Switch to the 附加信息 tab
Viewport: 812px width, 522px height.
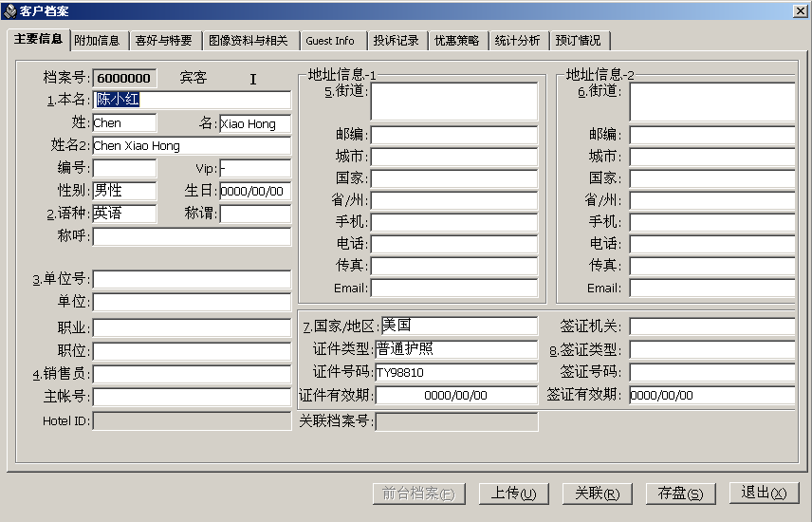coord(98,41)
